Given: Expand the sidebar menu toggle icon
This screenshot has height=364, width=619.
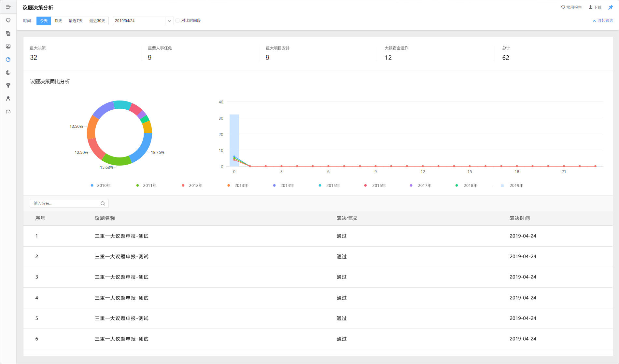Looking at the screenshot, I should point(8,7).
